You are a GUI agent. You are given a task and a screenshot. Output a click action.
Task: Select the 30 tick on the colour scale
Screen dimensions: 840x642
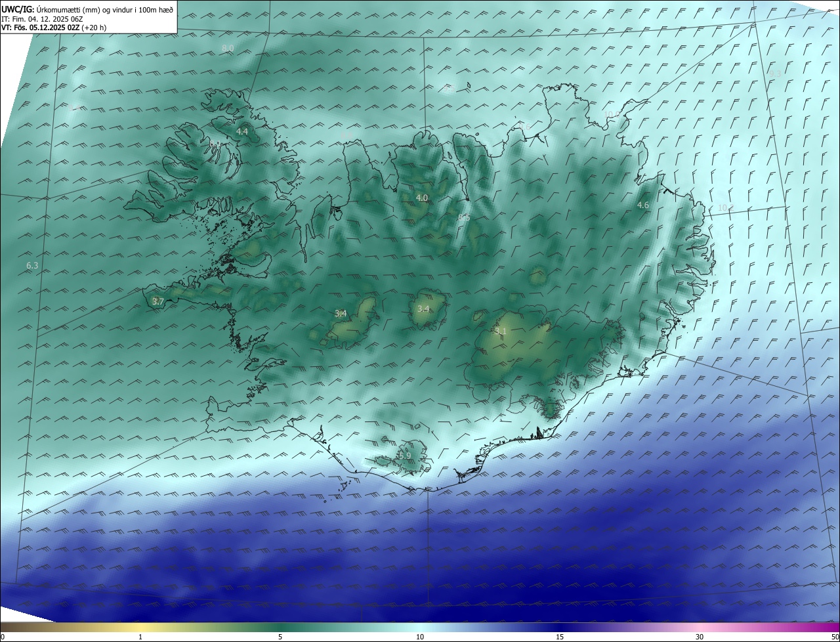pyautogui.click(x=700, y=637)
